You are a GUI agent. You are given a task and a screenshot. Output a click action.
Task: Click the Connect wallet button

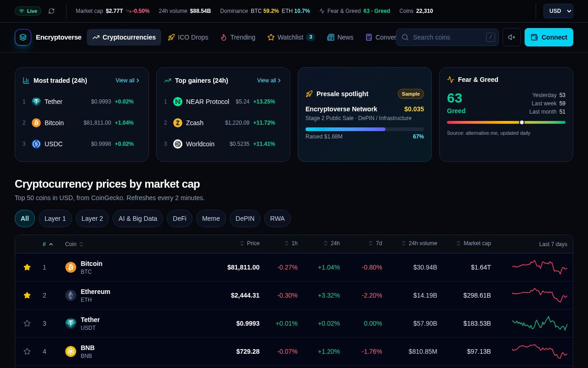[549, 37]
